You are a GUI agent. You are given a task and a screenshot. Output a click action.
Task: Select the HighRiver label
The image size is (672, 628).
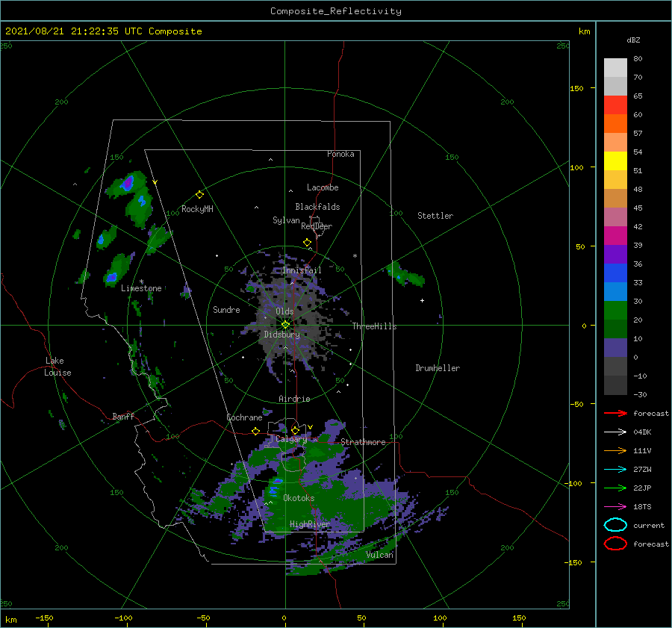(x=310, y=524)
